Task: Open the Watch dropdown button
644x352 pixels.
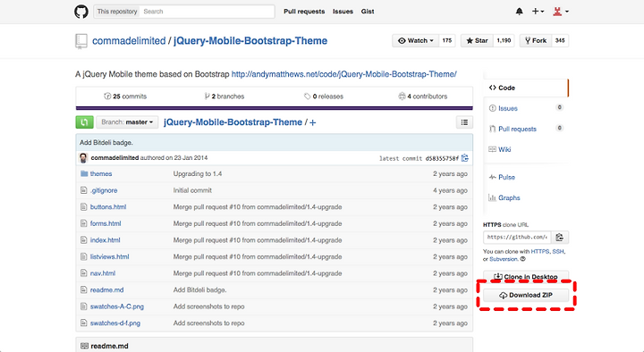Action: click(x=415, y=40)
